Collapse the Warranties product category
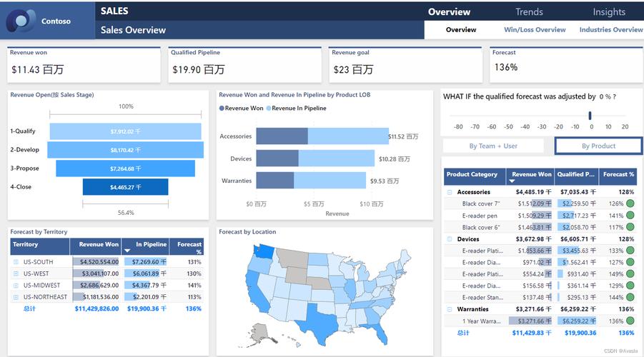 [450, 309]
